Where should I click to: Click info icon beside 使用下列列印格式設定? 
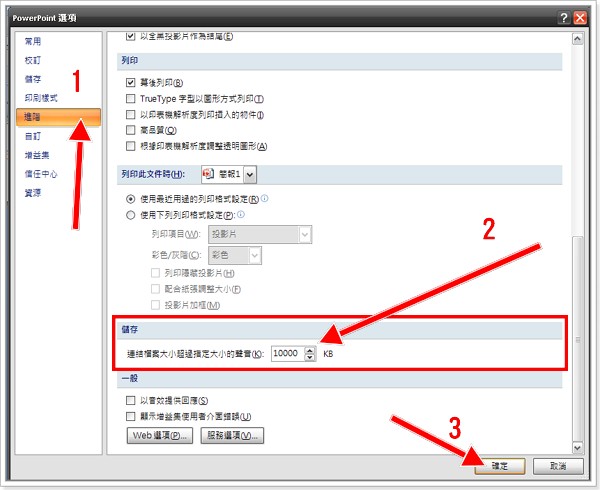coord(241,214)
